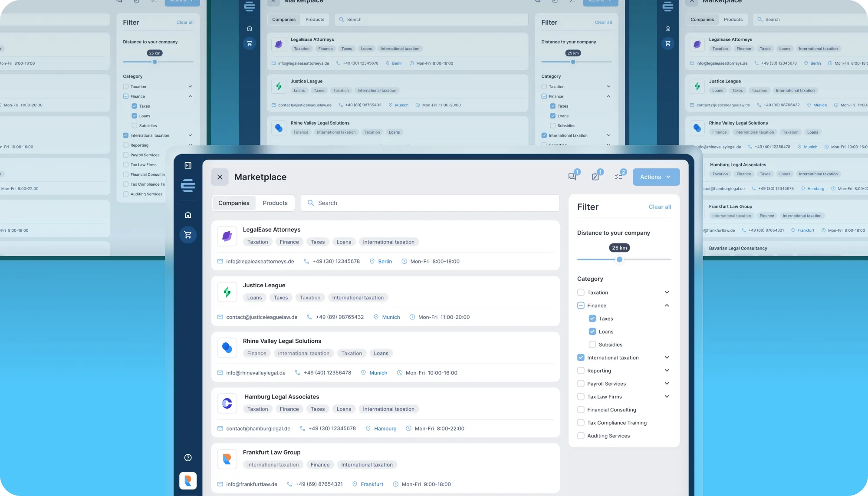Click the Justice League company logo
The width and height of the screenshot is (868, 496).
[x=227, y=292]
